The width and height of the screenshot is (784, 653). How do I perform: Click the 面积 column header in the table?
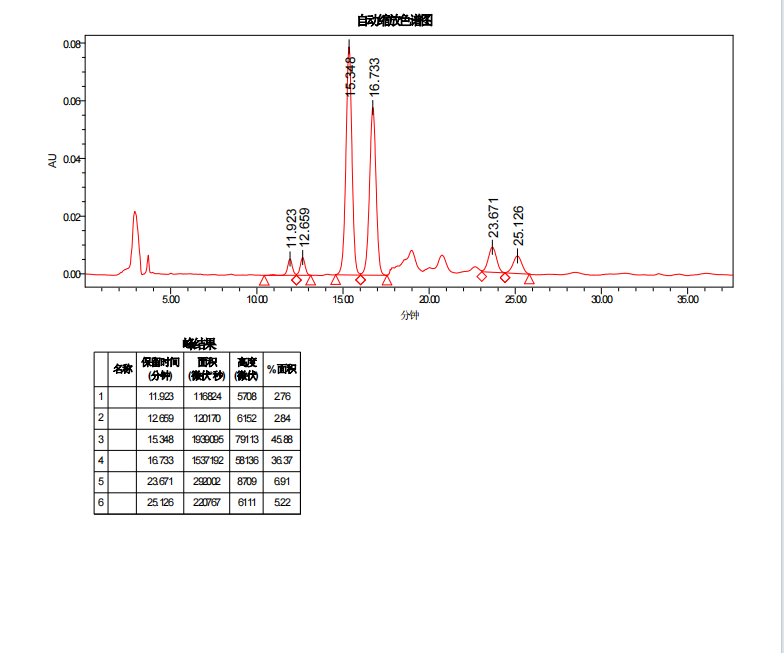(207, 368)
